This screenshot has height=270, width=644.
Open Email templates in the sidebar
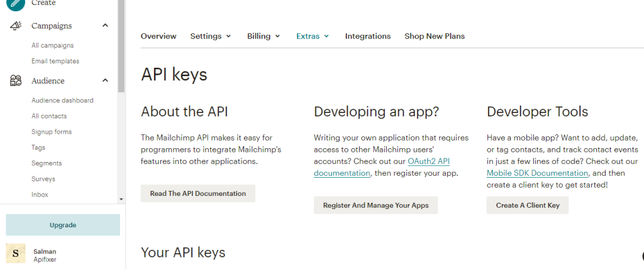point(55,62)
